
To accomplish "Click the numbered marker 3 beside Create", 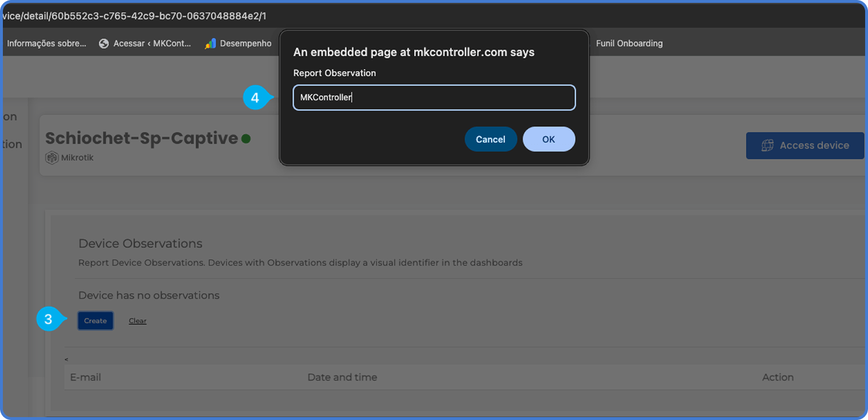I will pyautogui.click(x=50, y=320).
